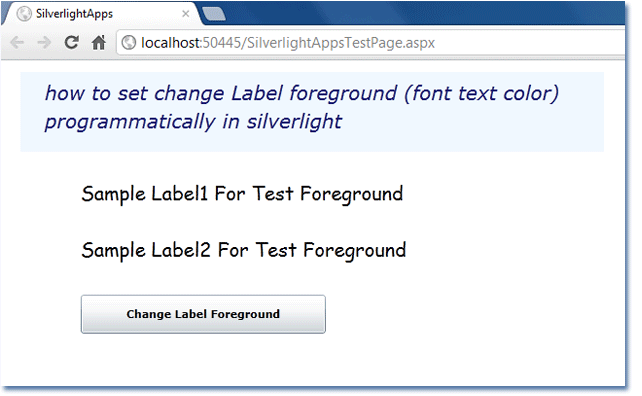This screenshot has width=642, height=396.
Task: Click the word 'silverlight' in the blue banner
Action: click(x=294, y=122)
